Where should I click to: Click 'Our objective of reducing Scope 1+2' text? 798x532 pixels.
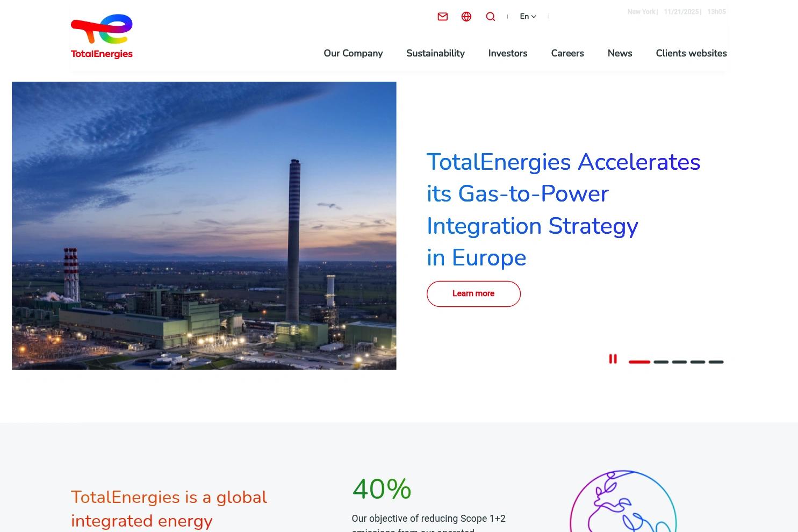(x=428, y=519)
